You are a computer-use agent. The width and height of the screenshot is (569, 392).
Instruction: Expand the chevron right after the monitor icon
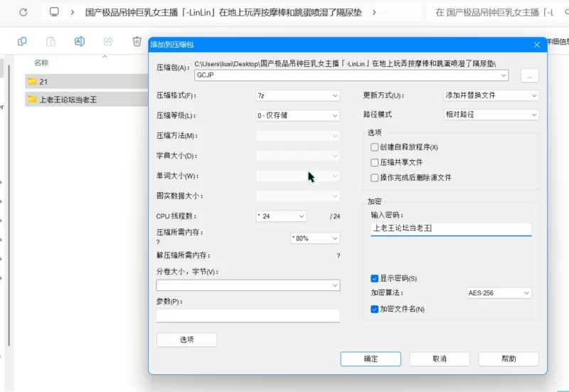click(73, 12)
